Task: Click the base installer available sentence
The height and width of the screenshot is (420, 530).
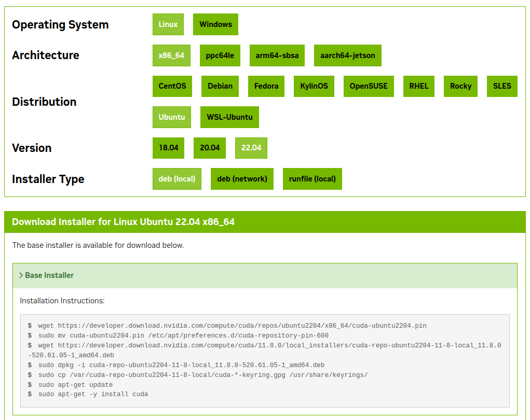Action: [x=98, y=245]
